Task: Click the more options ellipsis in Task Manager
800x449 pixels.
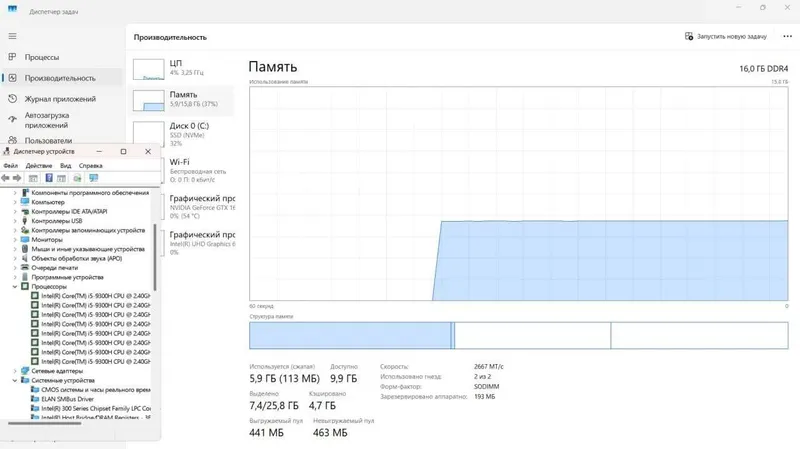Action: 787,36
